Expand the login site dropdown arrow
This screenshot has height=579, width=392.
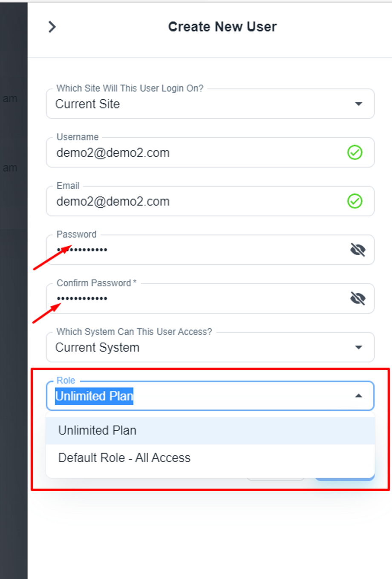(x=359, y=104)
